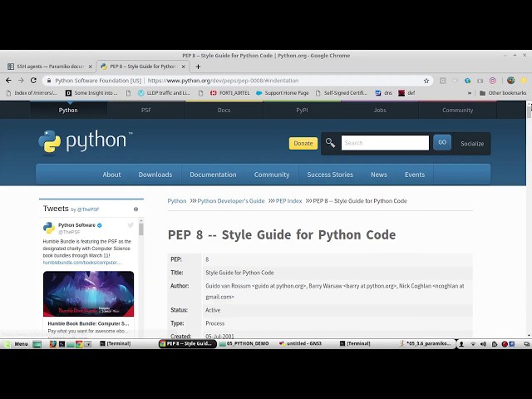The width and height of the screenshot is (532, 399).
Task: Click the show desktop icon next to Menu
Action: tap(37, 344)
